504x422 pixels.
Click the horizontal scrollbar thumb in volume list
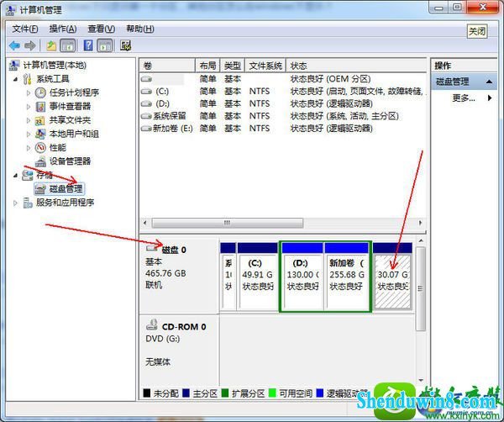pyautogui.click(x=228, y=223)
